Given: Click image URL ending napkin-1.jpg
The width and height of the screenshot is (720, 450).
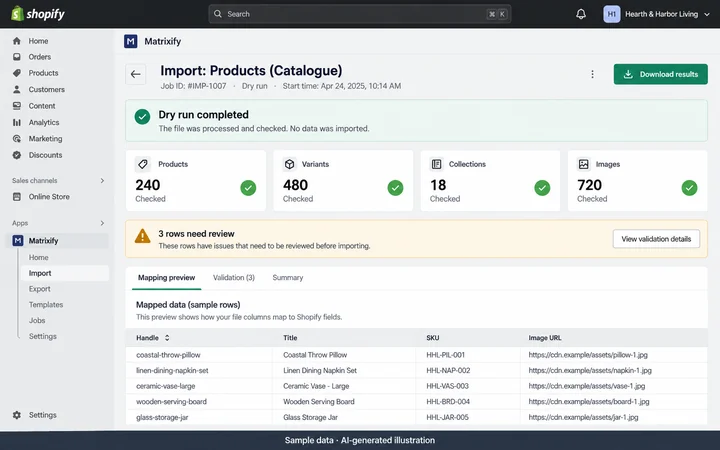Looking at the screenshot, I should tap(590, 371).
